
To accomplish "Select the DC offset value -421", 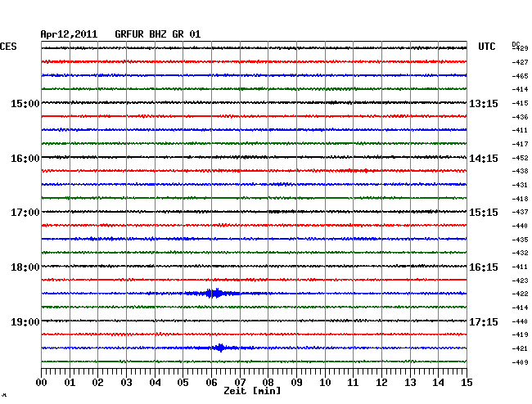I will coord(520,348).
